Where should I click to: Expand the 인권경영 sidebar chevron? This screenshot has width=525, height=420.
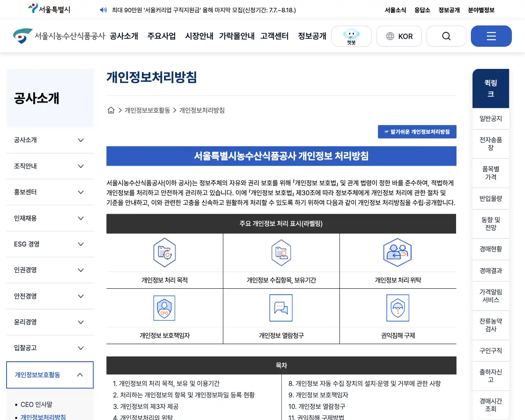tap(81, 270)
